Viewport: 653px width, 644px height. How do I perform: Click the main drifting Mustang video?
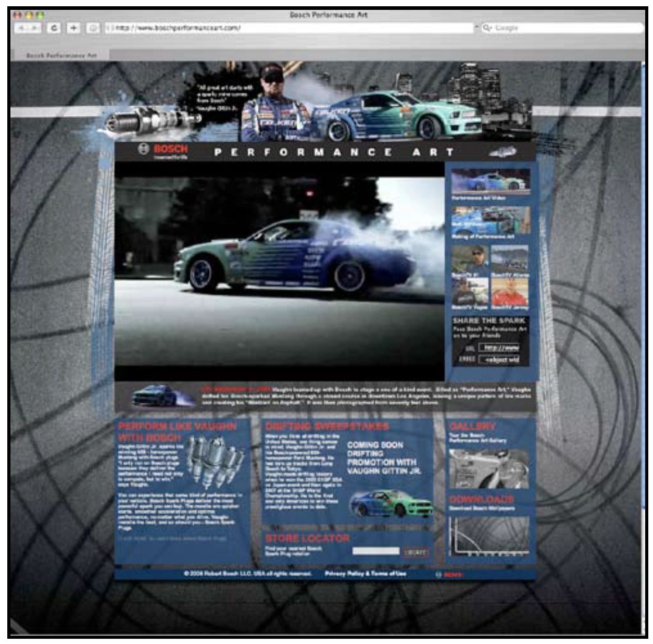click(x=280, y=271)
